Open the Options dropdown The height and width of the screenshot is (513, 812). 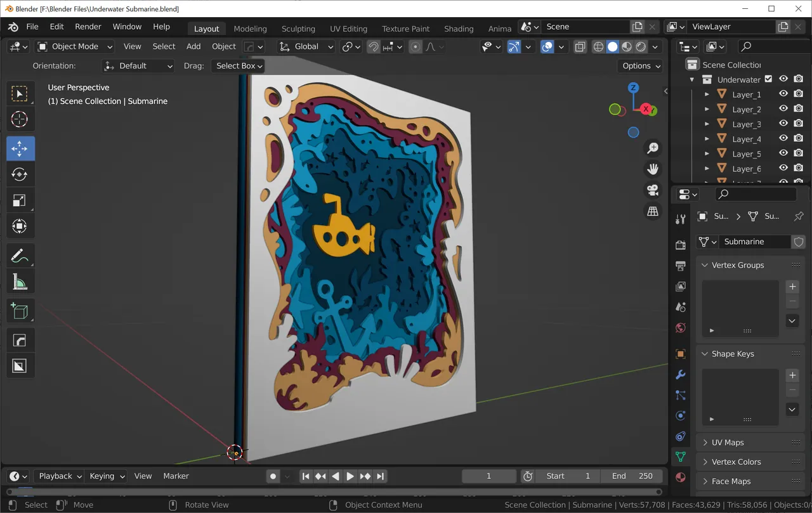point(640,66)
